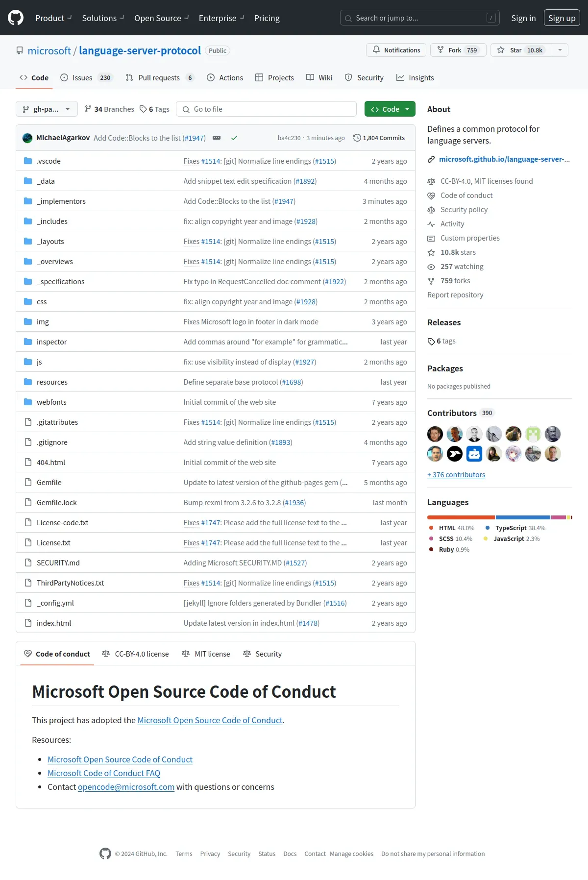Click the SCSS 10.4% language entry
This screenshot has height=880, width=588.
[451, 539]
